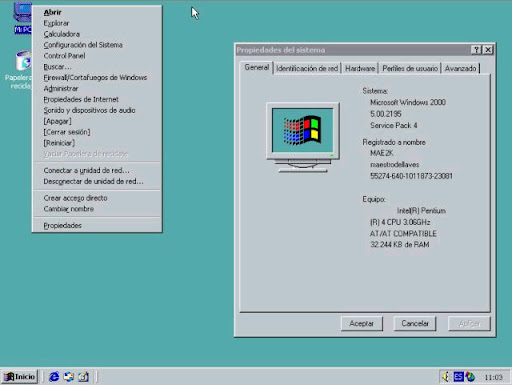The height and width of the screenshot is (385, 512).
Task: Click the help question mark button
Action: pos(476,50)
